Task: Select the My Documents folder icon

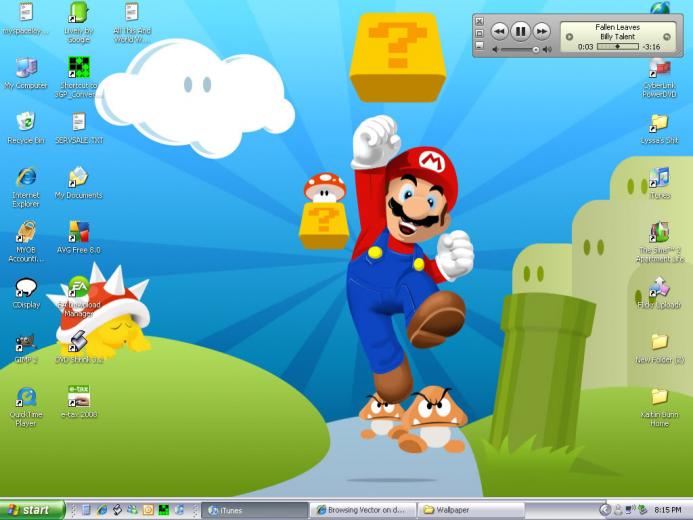Action: (79, 178)
